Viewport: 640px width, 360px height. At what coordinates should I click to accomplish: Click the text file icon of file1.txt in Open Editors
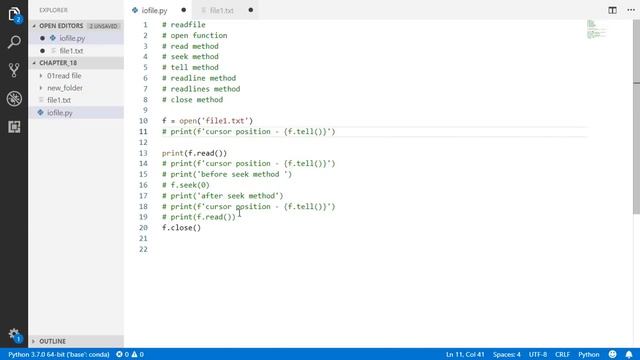point(53,51)
